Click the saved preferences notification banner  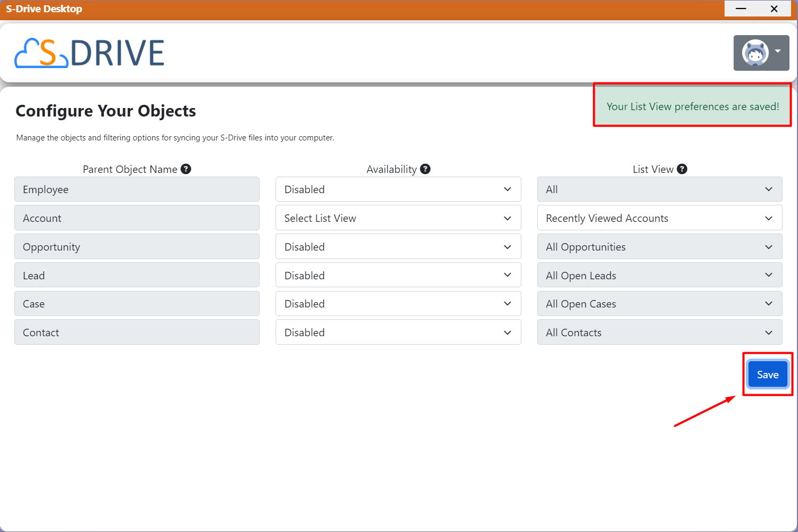(x=692, y=106)
